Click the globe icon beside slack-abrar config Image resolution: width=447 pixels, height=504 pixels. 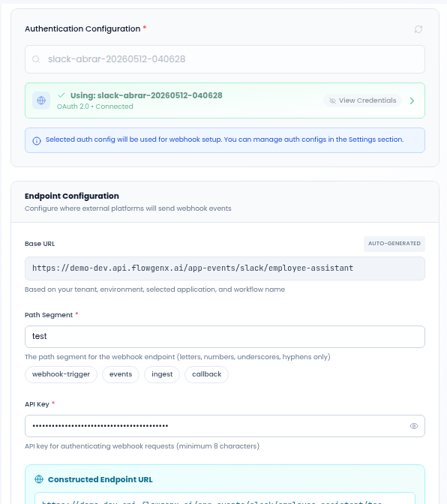coord(41,100)
